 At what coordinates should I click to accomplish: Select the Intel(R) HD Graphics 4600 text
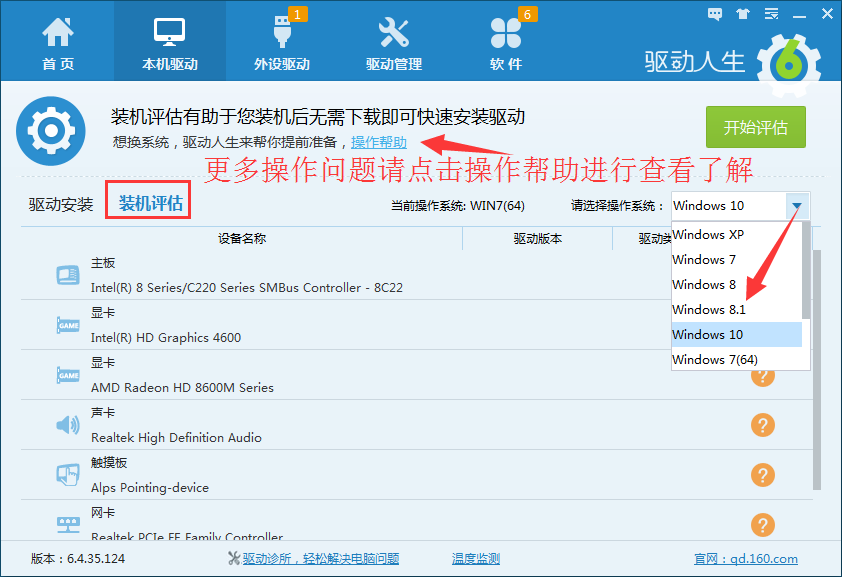pos(166,338)
